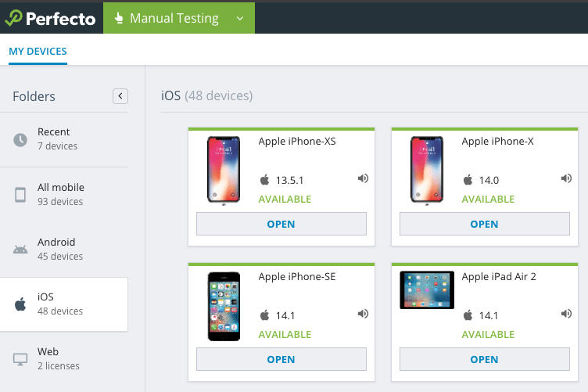
Task: Toggle the speaker on the iPhone-SE card
Action: pyautogui.click(x=363, y=315)
